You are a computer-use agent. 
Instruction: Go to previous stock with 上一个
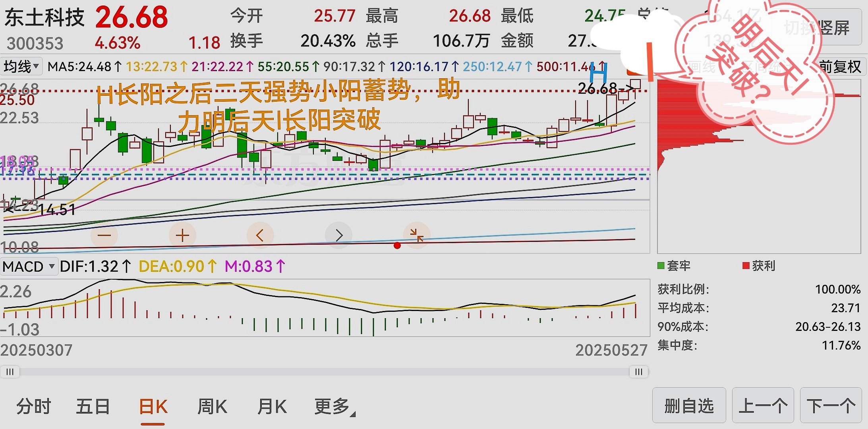tap(763, 406)
